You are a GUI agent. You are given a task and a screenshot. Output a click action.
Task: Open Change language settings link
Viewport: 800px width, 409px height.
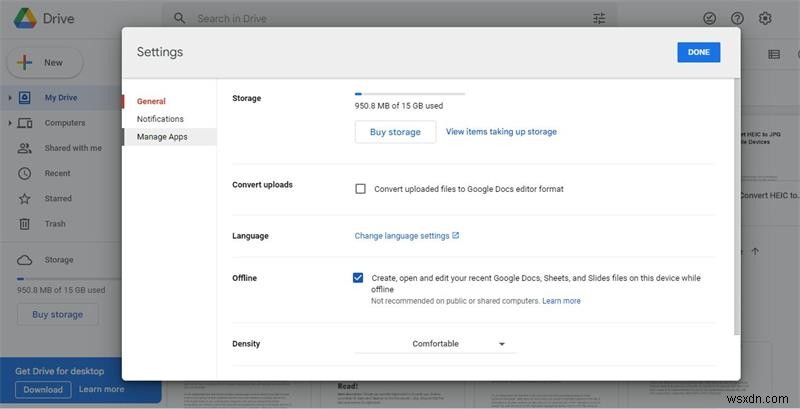pyautogui.click(x=402, y=236)
